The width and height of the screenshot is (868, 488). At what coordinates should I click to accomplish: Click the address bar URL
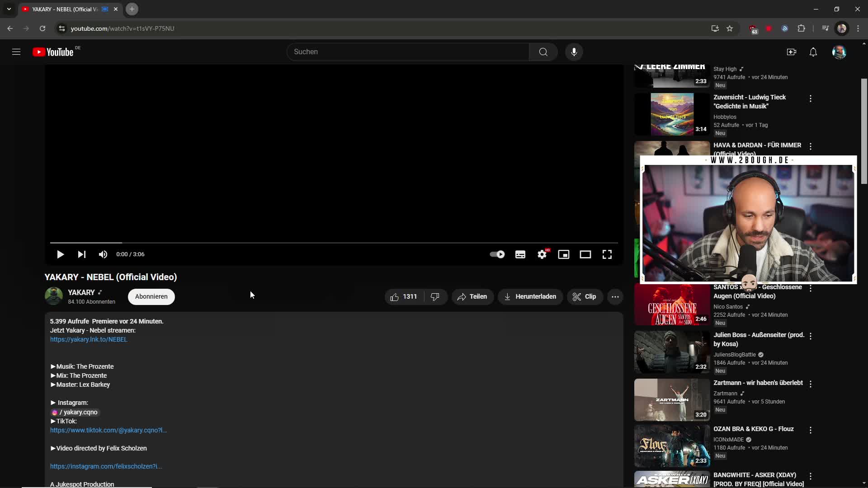pos(123,28)
